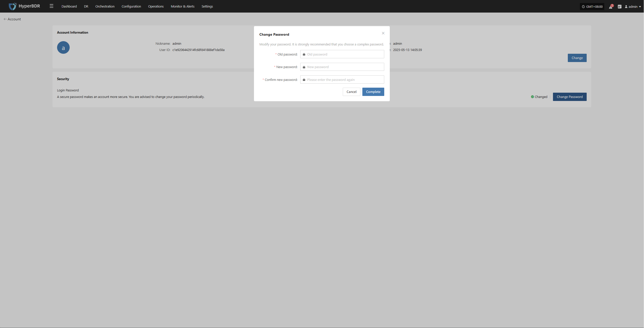Open the Monitor & Alerts menu

click(x=183, y=6)
